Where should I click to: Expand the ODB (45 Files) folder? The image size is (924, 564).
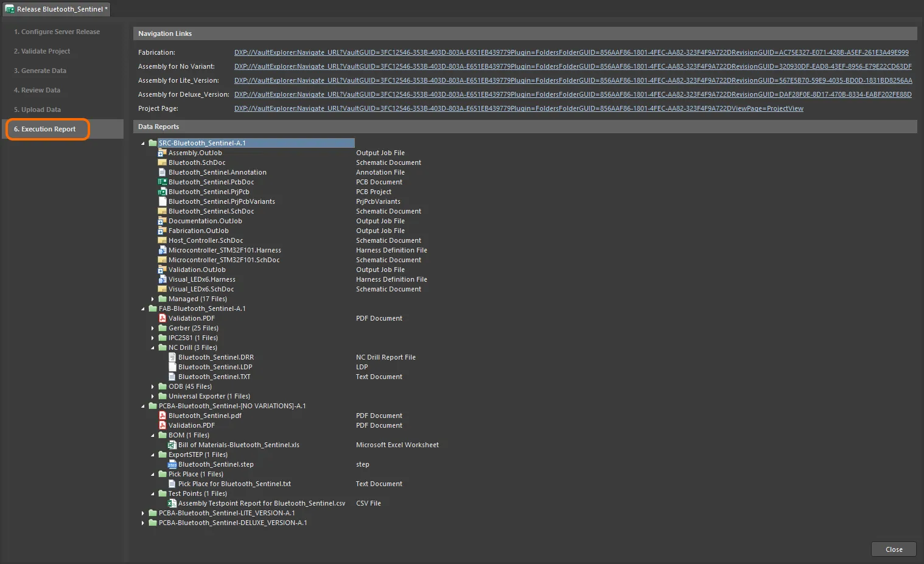pos(153,386)
